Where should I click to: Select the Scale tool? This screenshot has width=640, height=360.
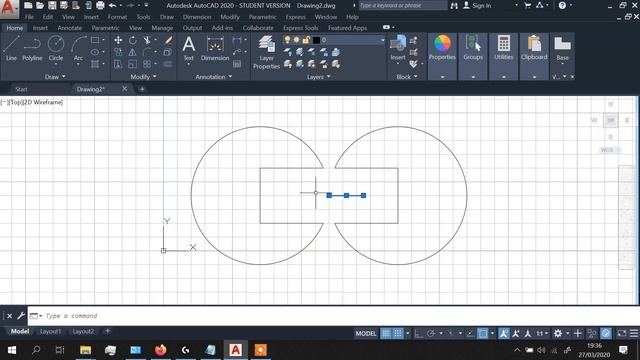[133, 64]
